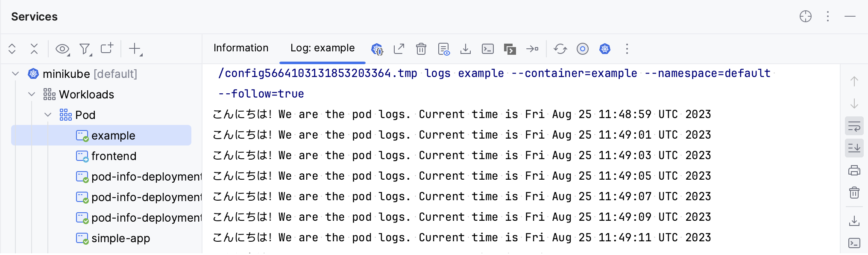Collapse the minikube cluster node
Viewport: 868px width, 255px height.
[x=16, y=74]
